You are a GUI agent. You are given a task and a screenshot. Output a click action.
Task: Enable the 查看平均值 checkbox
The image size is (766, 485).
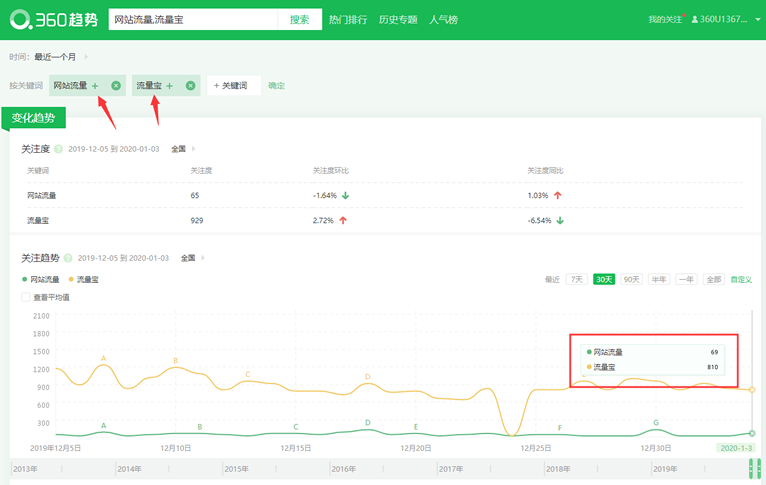[26, 297]
